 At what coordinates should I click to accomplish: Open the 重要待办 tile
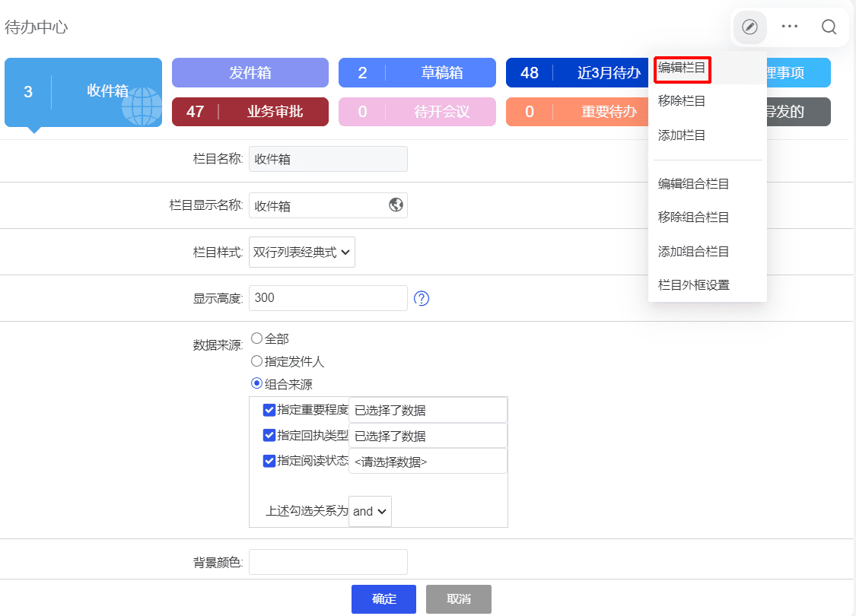pos(578,112)
